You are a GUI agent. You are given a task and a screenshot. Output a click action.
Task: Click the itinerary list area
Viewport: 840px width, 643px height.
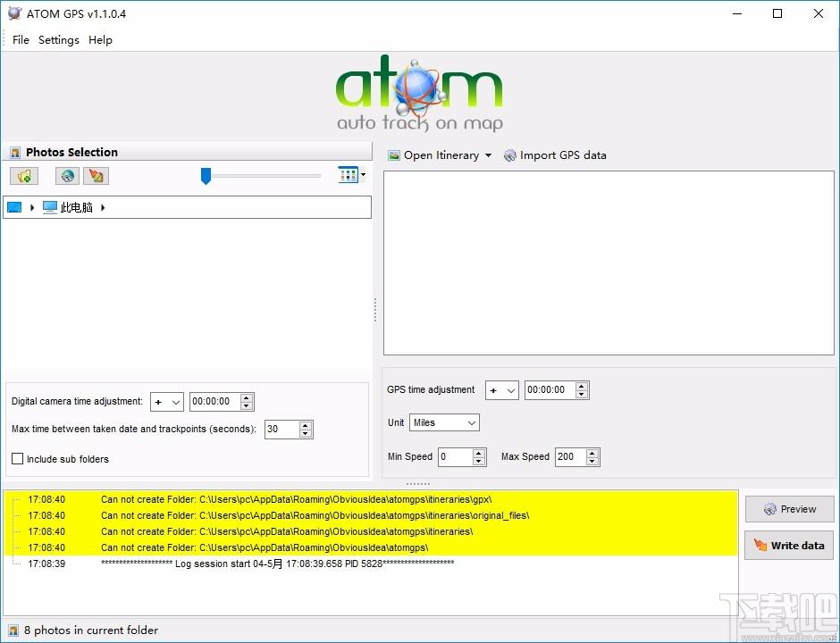[609, 263]
